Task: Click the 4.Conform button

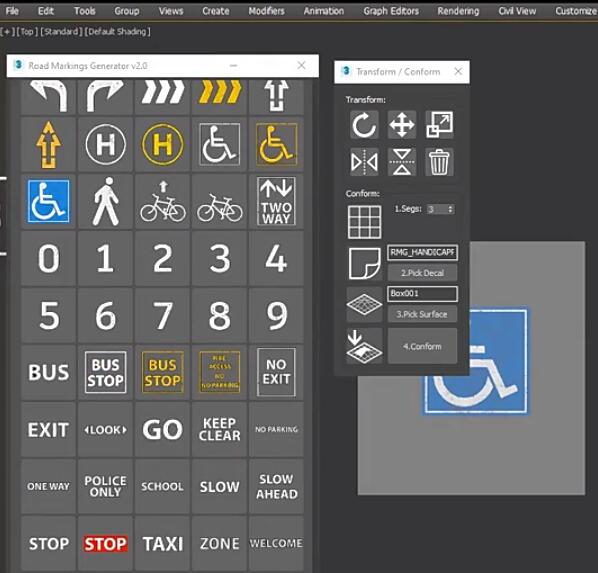Action: pyautogui.click(x=422, y=346)
